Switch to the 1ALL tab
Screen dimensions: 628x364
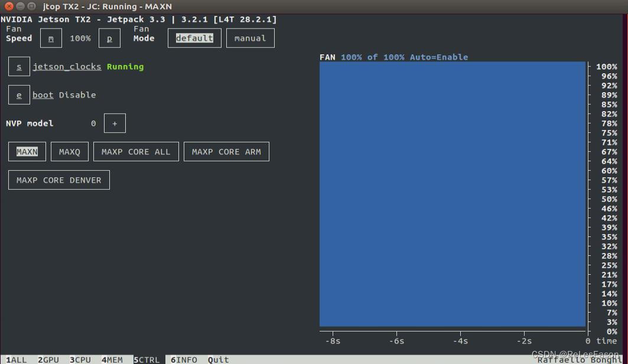pyautogui.click(x=17, y=360)
